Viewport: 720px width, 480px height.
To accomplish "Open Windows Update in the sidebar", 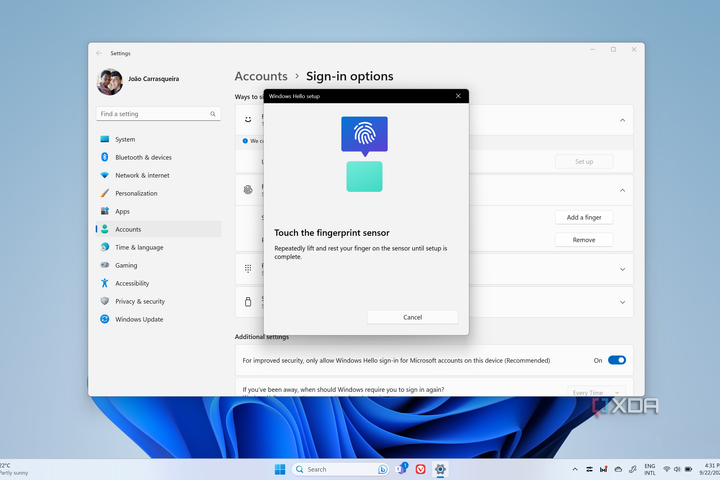I will [158, 319].
